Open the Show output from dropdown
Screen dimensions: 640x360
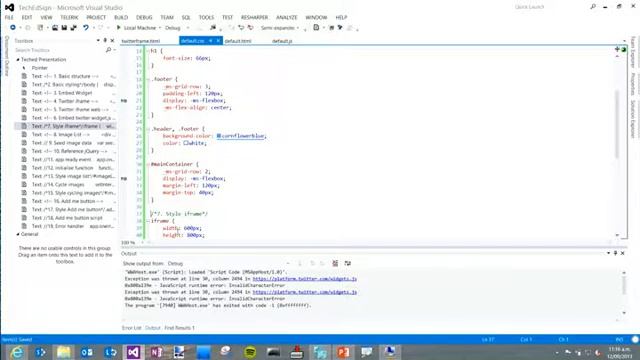[287, 263]
